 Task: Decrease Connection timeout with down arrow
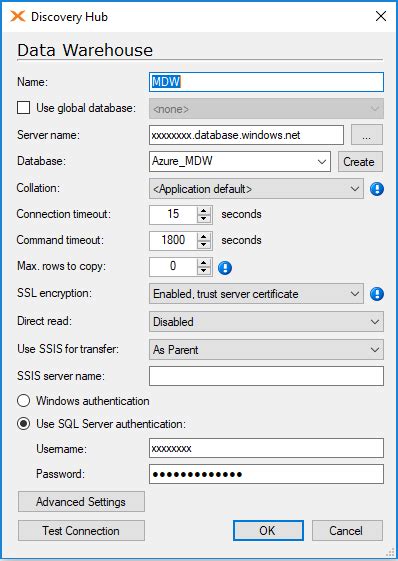tap(204, 219)
